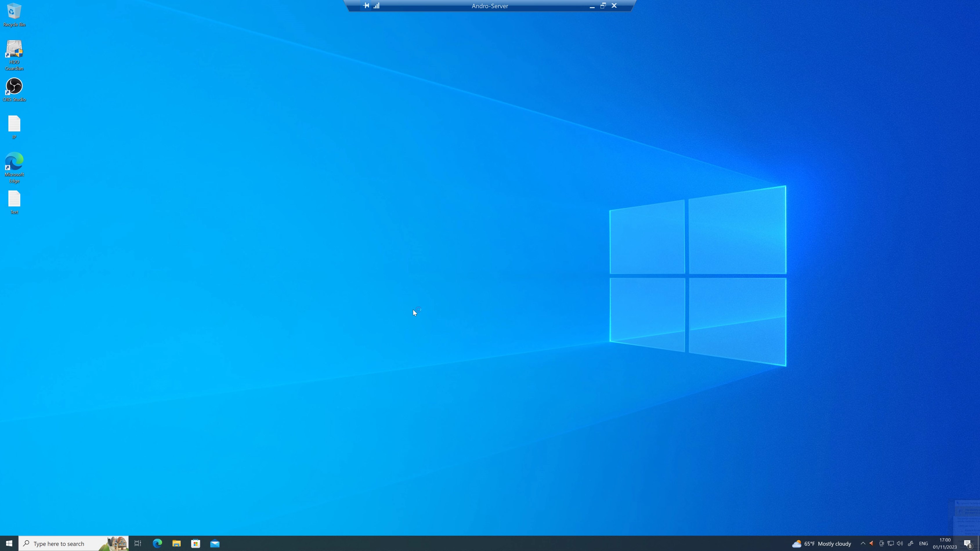The image size is (980, 551).
Task: Select the Text file on the desktop
Action: pos(14,202)
